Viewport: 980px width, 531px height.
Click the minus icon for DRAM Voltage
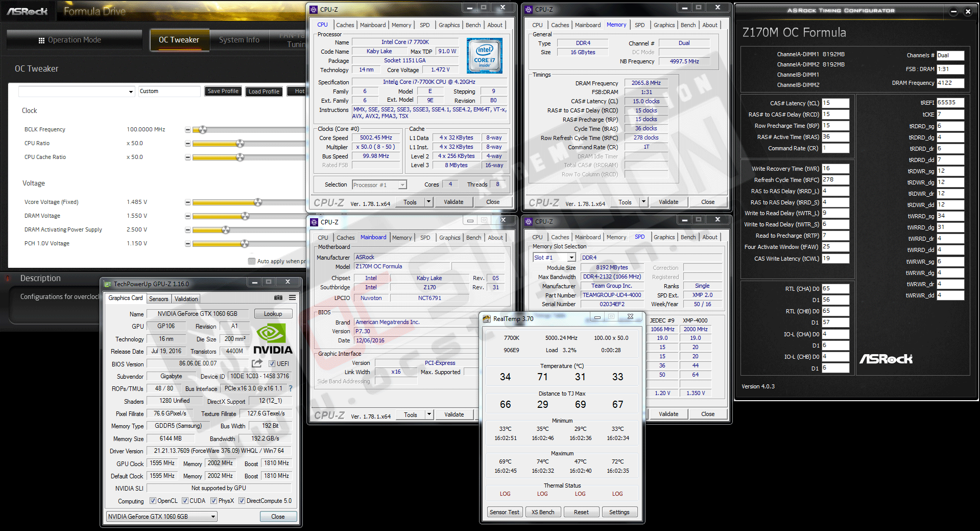pyautogui.click(x=188, y=216)
